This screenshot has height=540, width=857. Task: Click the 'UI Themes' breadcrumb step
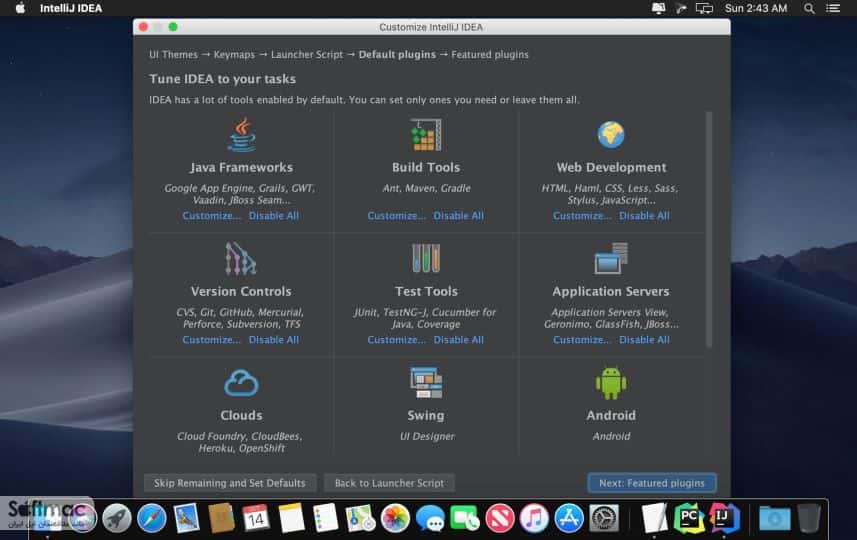173,55
